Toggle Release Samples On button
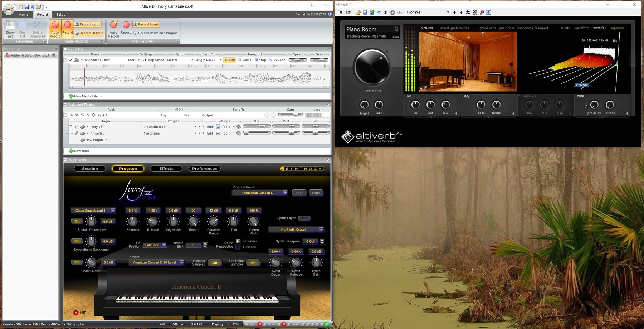 [x=215, y=263]
